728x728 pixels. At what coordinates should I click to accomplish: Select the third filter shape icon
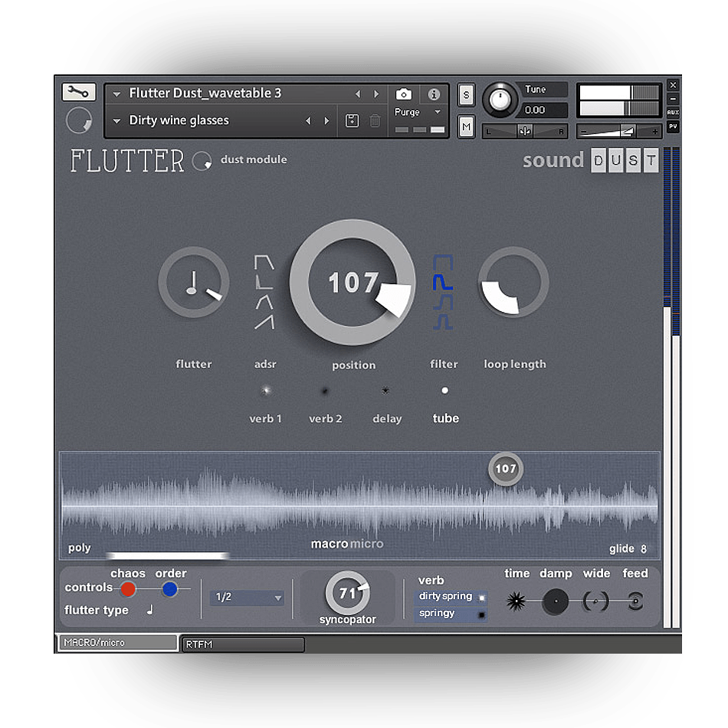(443, 302)
